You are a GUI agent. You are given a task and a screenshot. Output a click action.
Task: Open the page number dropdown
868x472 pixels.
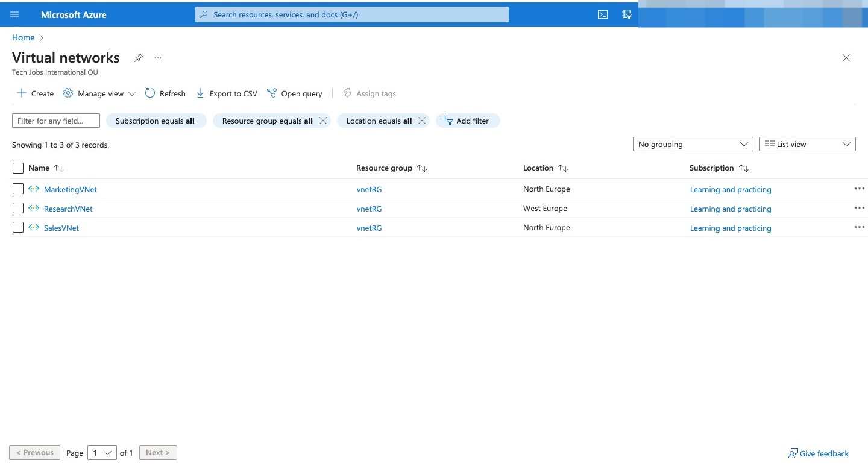pos(102,453)
